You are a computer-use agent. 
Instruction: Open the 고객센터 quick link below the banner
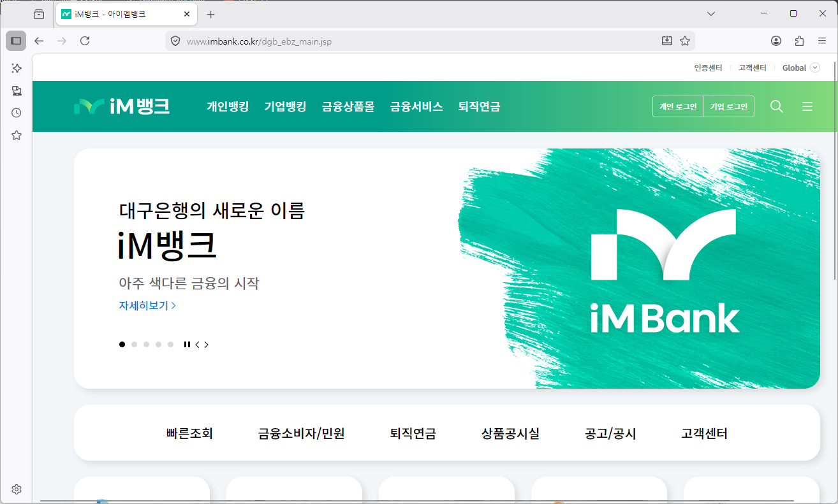click(x=704, y=434)
